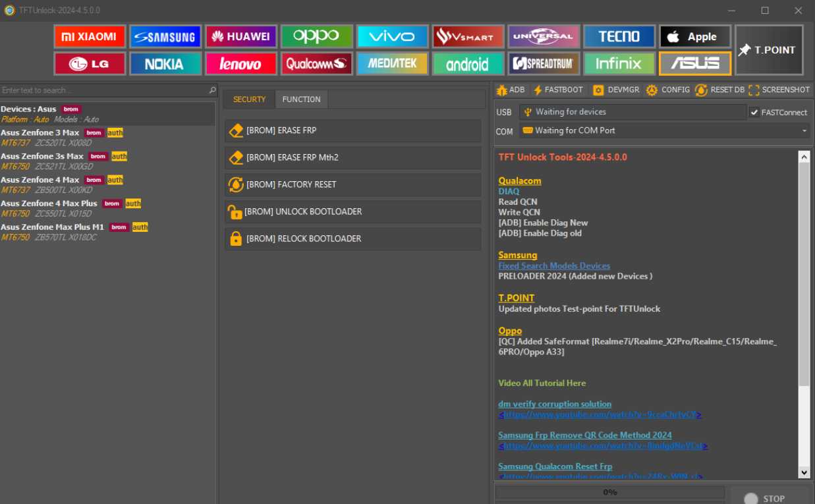The image size is (815, 504).
Task: Type in the device search field
Action: coord(105,90)
